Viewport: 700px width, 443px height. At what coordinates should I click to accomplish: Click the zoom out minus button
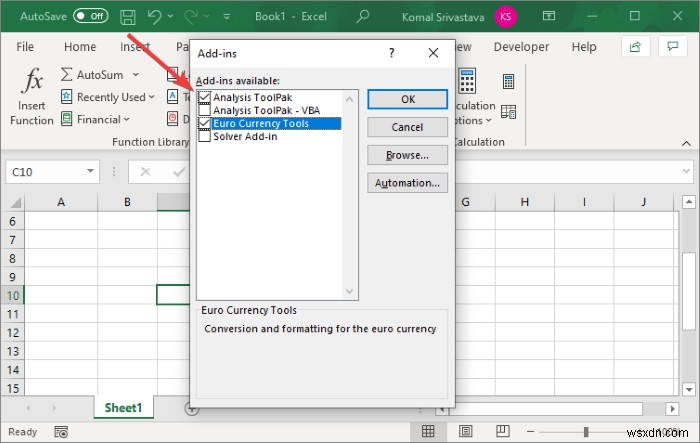tap(530, 431)
